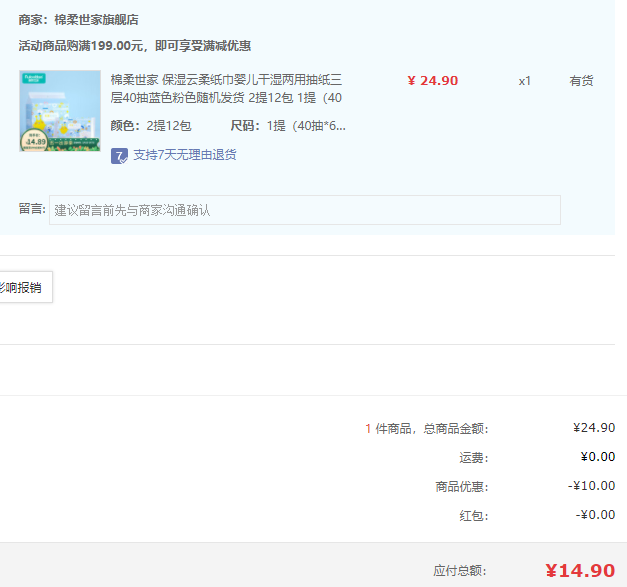Image resolution: width=627 pixels, height=587 pixels.
Task: Click product discount value -¥10.00
Action: click(591, 486)
